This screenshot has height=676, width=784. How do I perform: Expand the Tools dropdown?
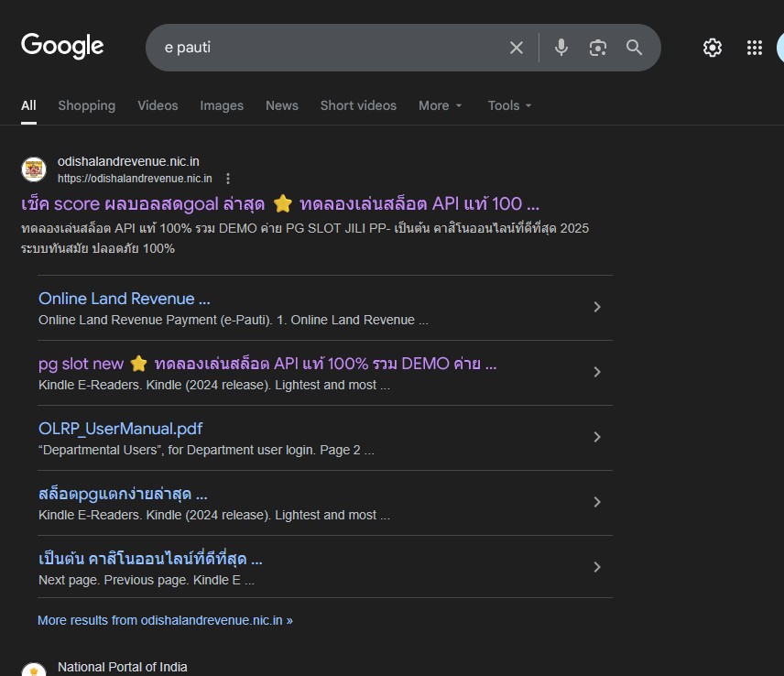click(509, 105)
